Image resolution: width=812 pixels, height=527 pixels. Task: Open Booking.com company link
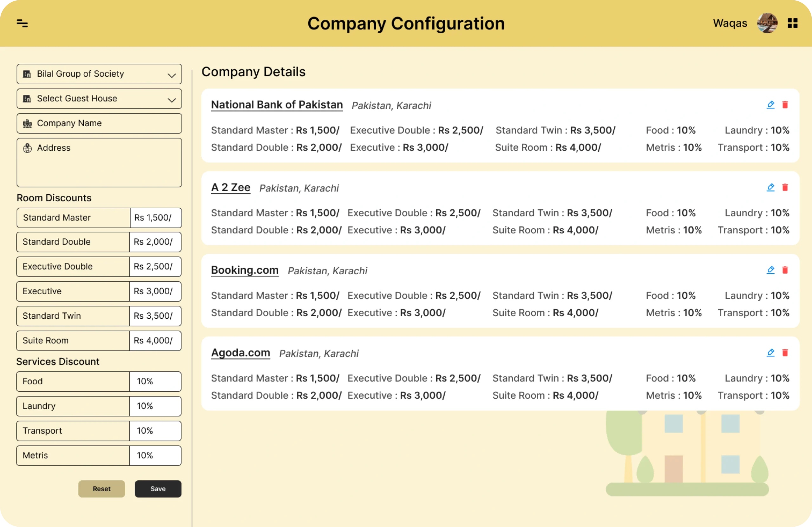(x=245, y=270)
